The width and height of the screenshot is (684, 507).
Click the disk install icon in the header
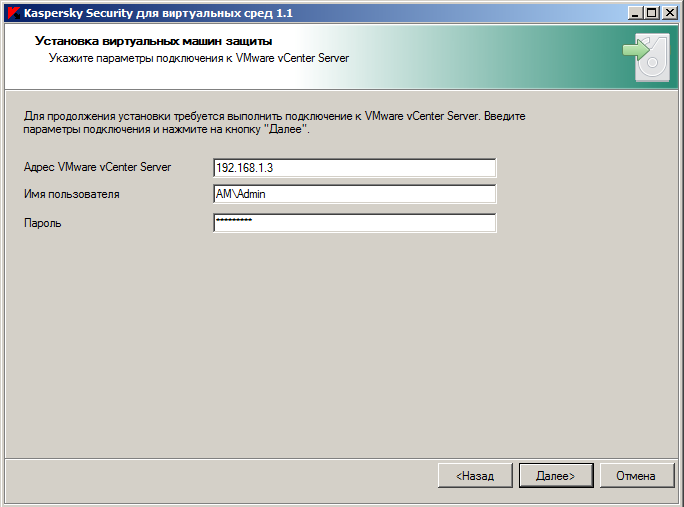pos(646,57)
